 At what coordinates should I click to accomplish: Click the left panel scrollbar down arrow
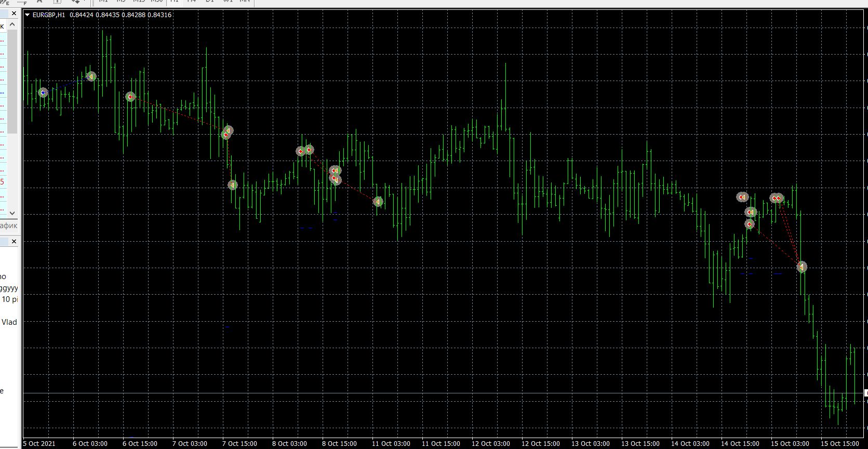click(x=13, y=213)
